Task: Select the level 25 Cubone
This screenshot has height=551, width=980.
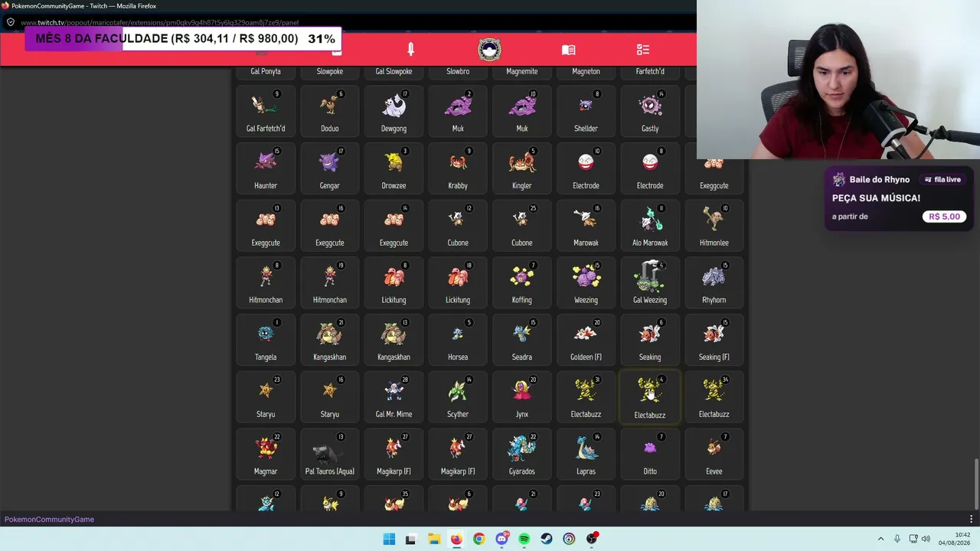Action: coord(522,225)
